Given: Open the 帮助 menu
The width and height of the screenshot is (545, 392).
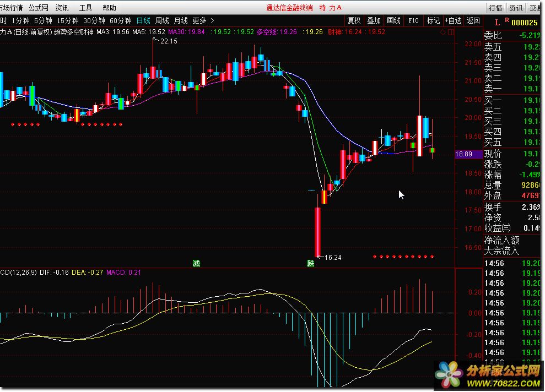Looking at the screenshot, I should (109, 8).
